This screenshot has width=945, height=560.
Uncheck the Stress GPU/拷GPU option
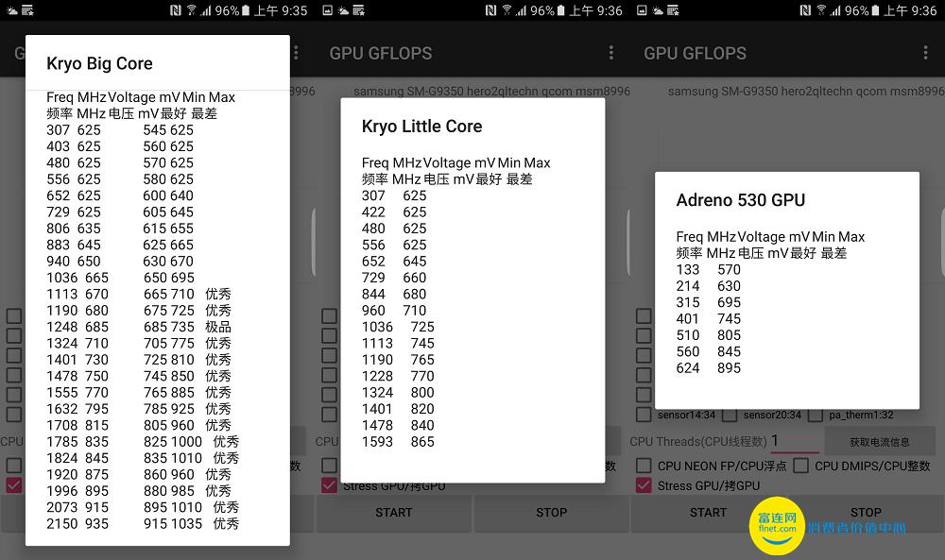(x=644, y=485)
